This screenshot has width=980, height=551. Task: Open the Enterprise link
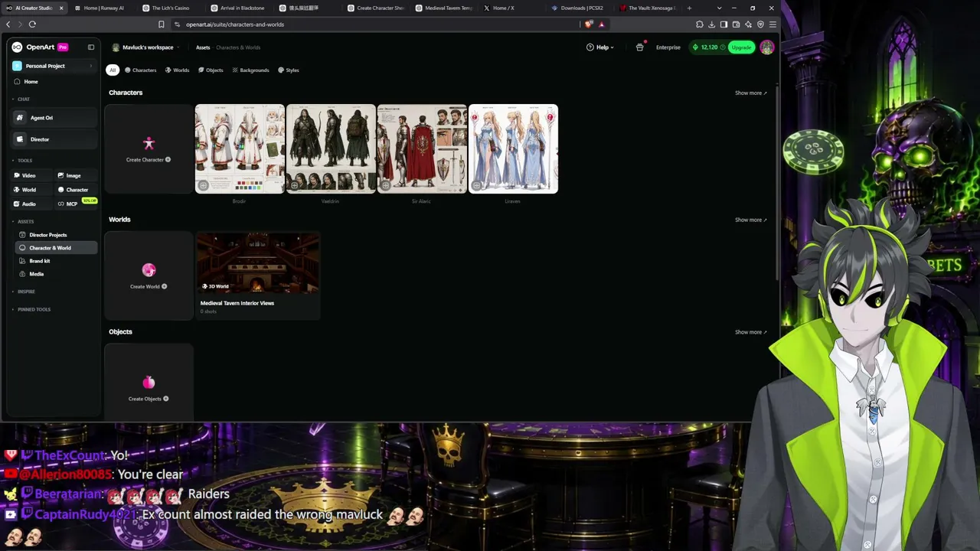(x=668, y=47)
